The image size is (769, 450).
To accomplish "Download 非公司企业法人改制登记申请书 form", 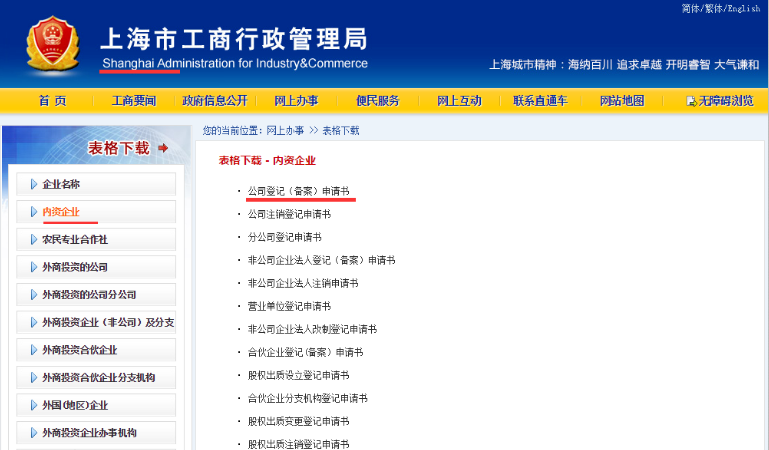I will [312, 329].
